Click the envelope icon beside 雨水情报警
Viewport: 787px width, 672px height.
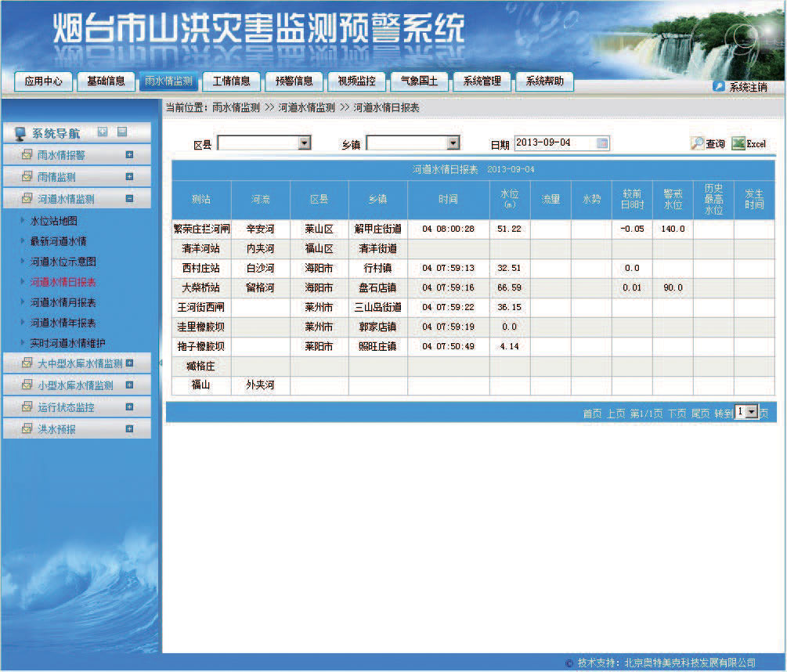[x=27, y=155]
